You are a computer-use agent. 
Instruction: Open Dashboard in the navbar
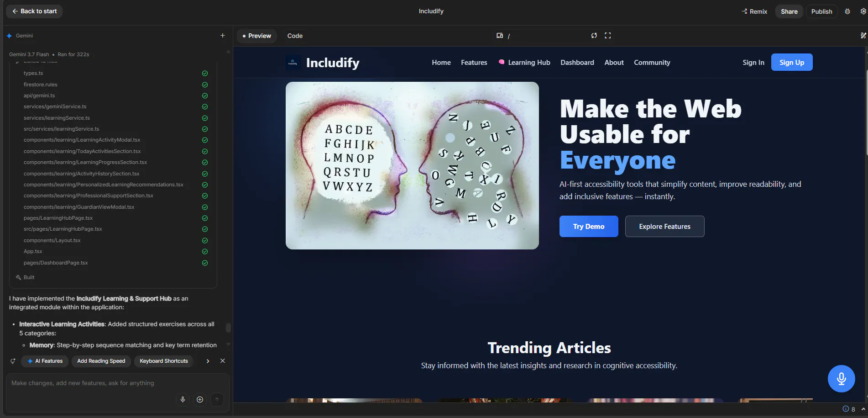pos(577,63)
